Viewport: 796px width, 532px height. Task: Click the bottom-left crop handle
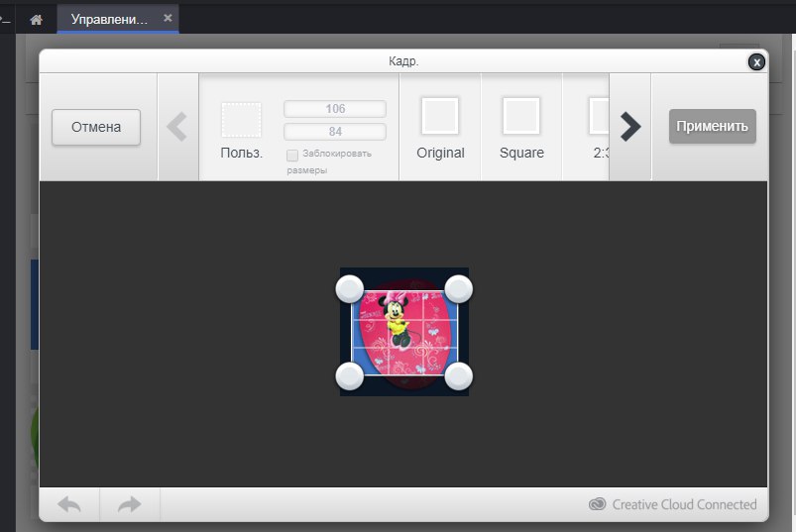pos(350,376)
